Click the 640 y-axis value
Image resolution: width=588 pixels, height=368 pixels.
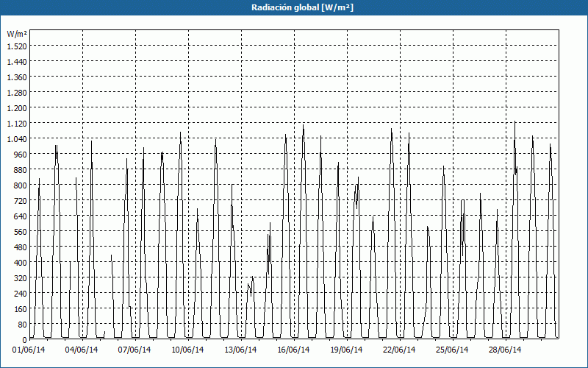point(21,216)
